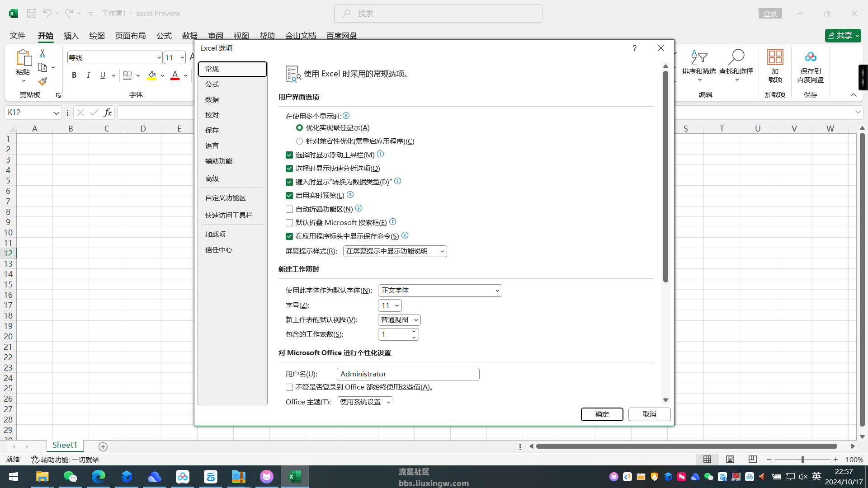
Task: Open Microsoft Edge from taskbar
Action: (x=99, y=477)
